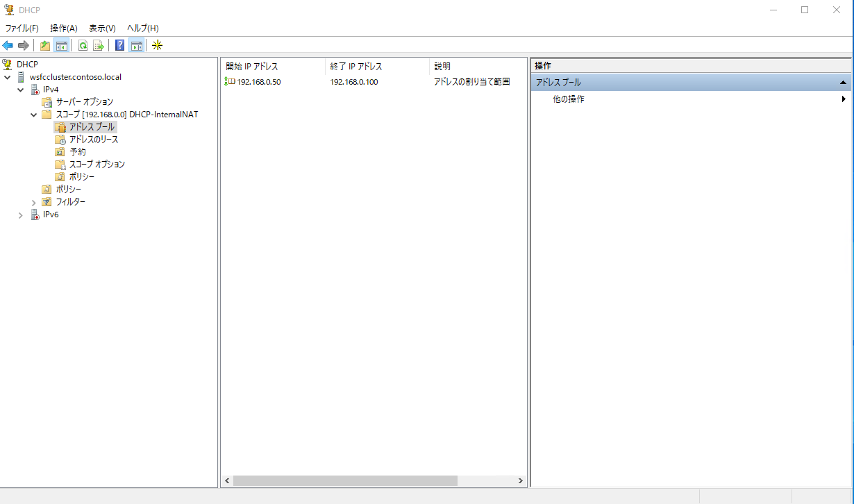Select the ポリシー icon directly under IPv4
854x504 pixels.
[x=47, y=190]
